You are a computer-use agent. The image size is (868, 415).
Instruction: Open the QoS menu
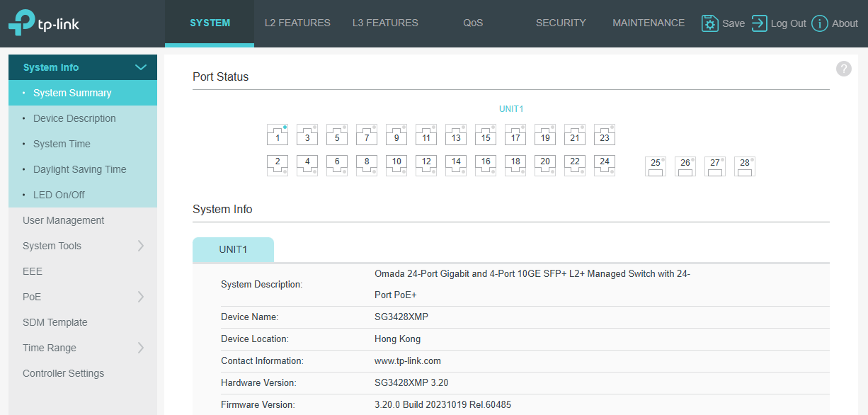tap(473, 23)
